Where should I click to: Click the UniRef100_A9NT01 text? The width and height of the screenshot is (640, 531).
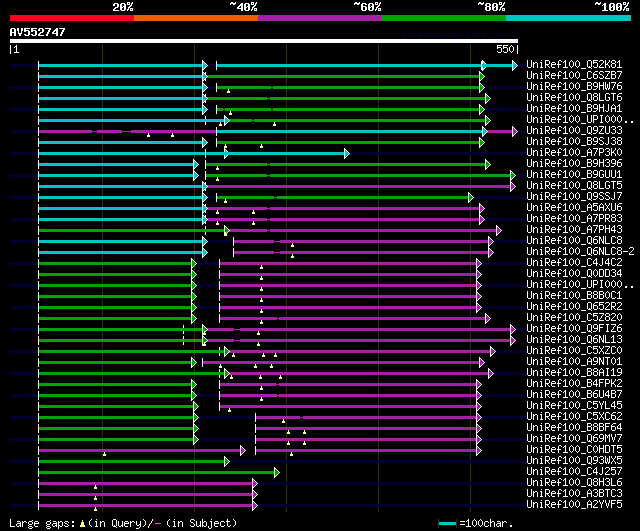574,362
